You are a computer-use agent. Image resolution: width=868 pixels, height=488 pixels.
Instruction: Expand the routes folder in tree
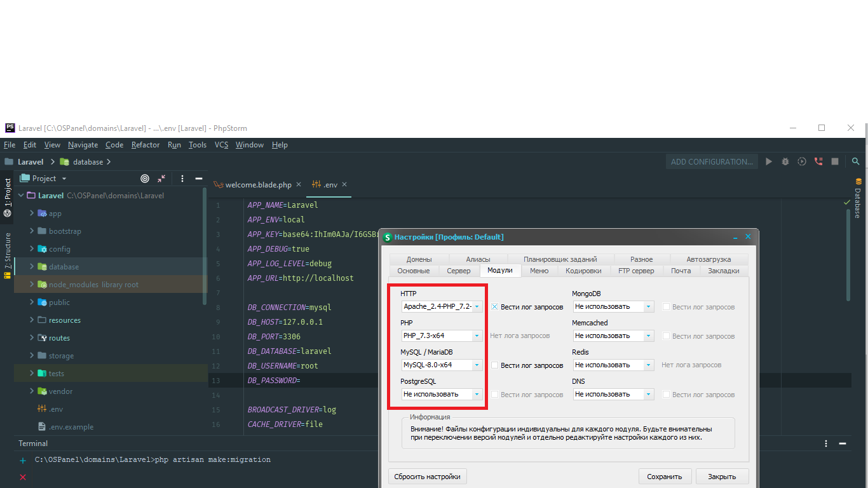(32, 338)
